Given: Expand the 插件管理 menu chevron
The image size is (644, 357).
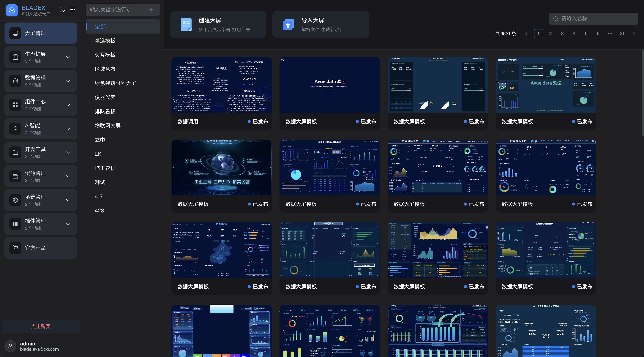Looking at the screenshot, I should tap(68, 224).
